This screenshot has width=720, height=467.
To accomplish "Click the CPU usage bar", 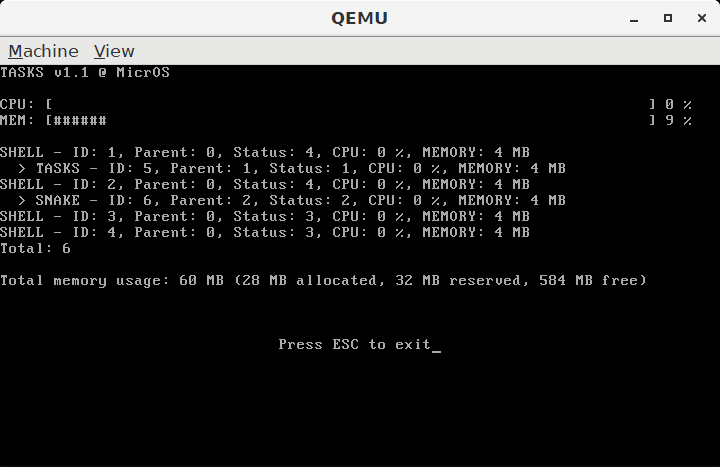I will [x=351, y=105].
